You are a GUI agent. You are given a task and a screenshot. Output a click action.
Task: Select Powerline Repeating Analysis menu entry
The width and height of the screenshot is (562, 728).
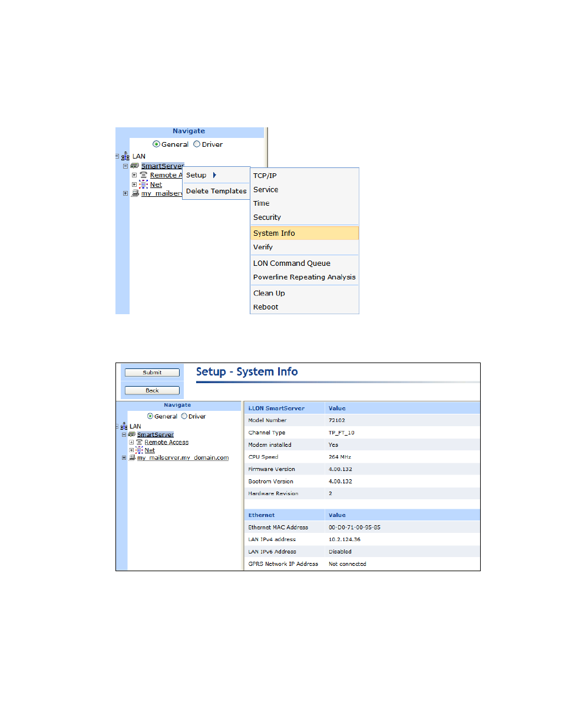pyautogui.click(x=305, y=277)
